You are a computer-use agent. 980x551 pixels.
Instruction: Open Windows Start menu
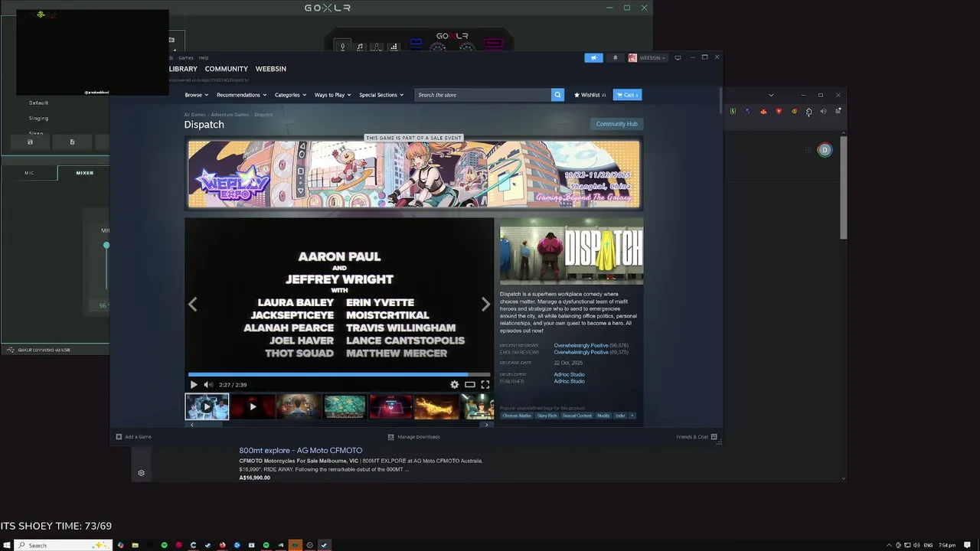[6, 545]
